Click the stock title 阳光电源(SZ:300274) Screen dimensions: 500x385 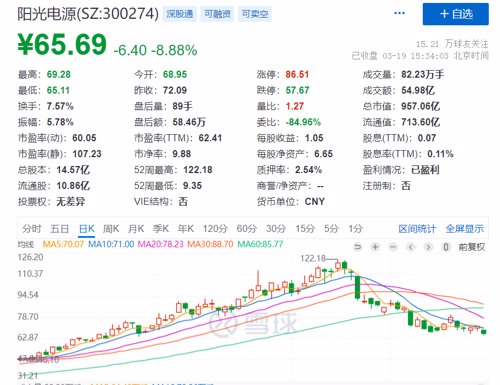(x=88, y=14)
